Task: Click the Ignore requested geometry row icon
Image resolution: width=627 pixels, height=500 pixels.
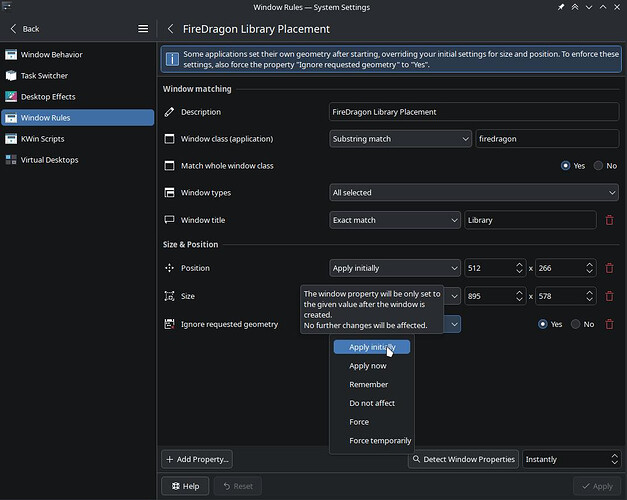Action: (170, 324)
